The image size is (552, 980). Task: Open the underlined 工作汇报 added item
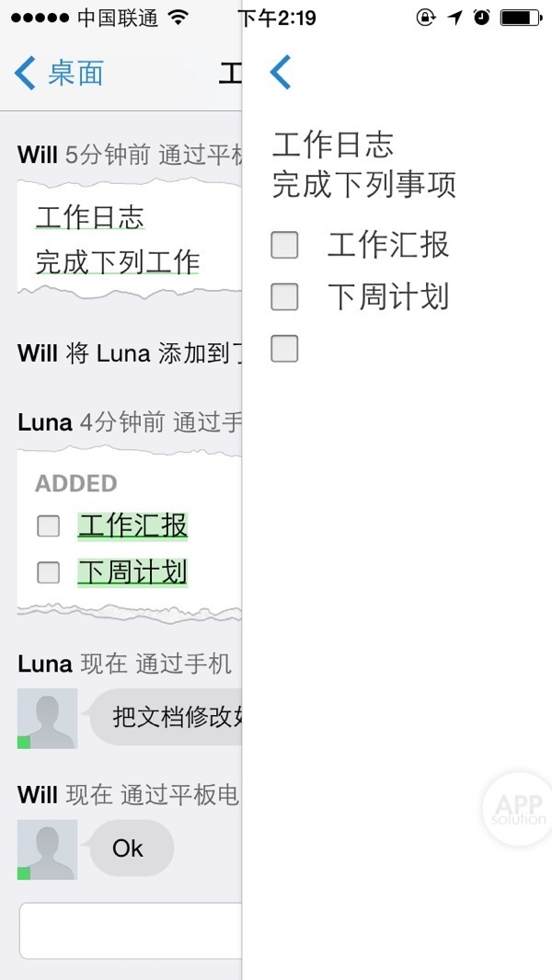point(132,526)
